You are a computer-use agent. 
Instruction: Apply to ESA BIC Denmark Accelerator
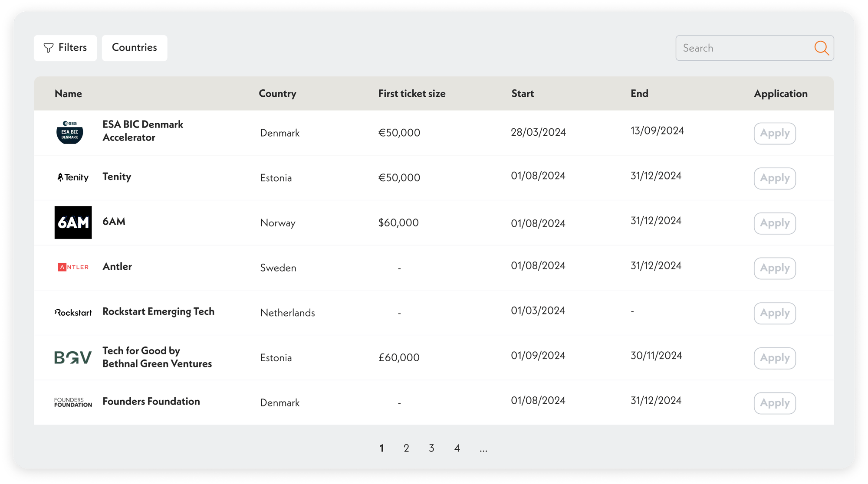click(775, 133)
